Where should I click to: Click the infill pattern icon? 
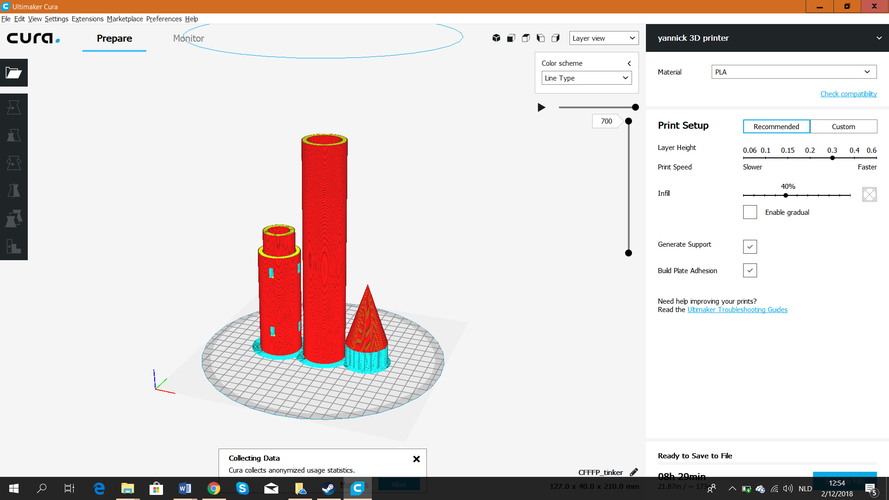869,194
